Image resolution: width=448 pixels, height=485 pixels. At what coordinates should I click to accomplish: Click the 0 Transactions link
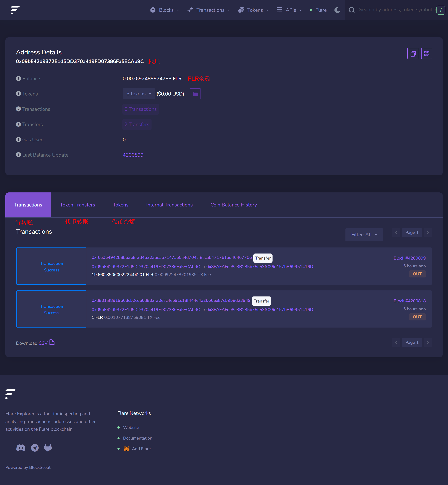[141, 109]
